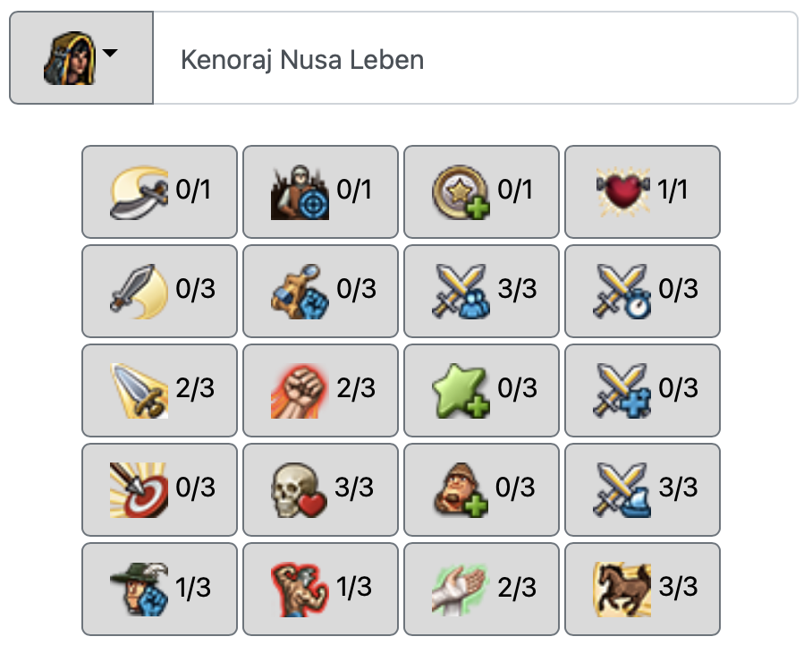
Task: Select the gold star medal skill
Action: 481,191
